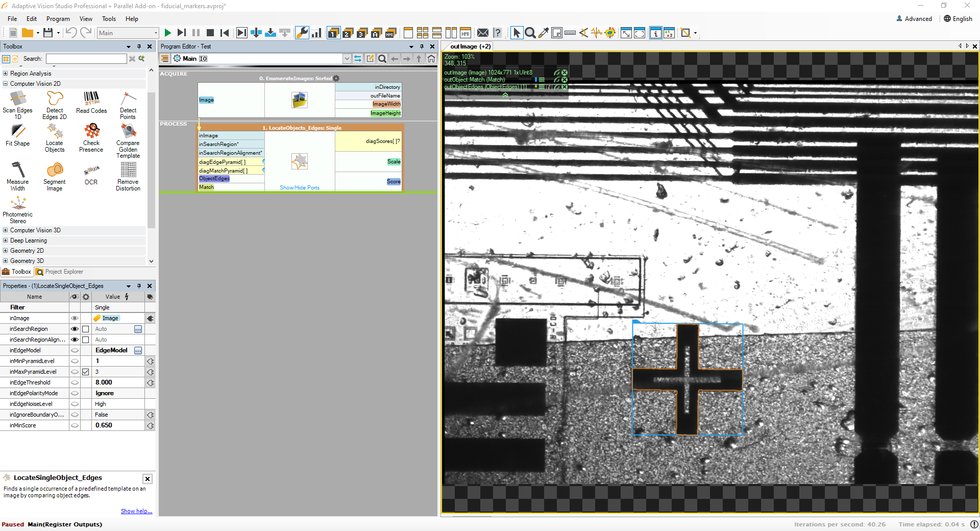Toggle visibility eye for inImage property

pyautogui.click(x=75, y=318)
